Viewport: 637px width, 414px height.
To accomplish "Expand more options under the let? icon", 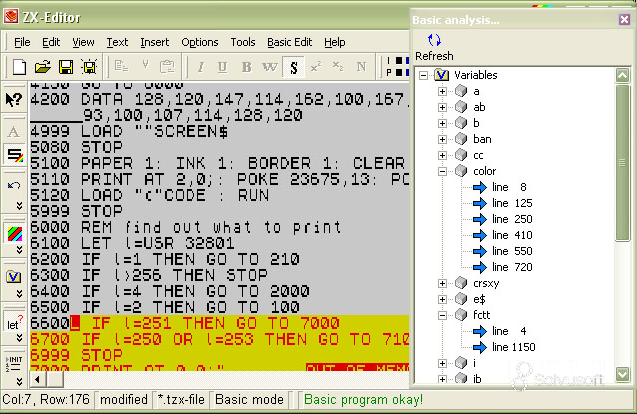I will coord(19,338).
